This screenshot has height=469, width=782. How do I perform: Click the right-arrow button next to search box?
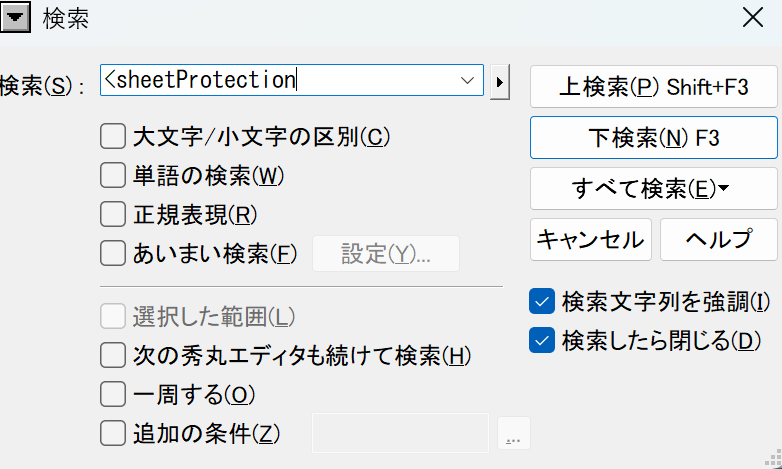[x=501, y=81]
